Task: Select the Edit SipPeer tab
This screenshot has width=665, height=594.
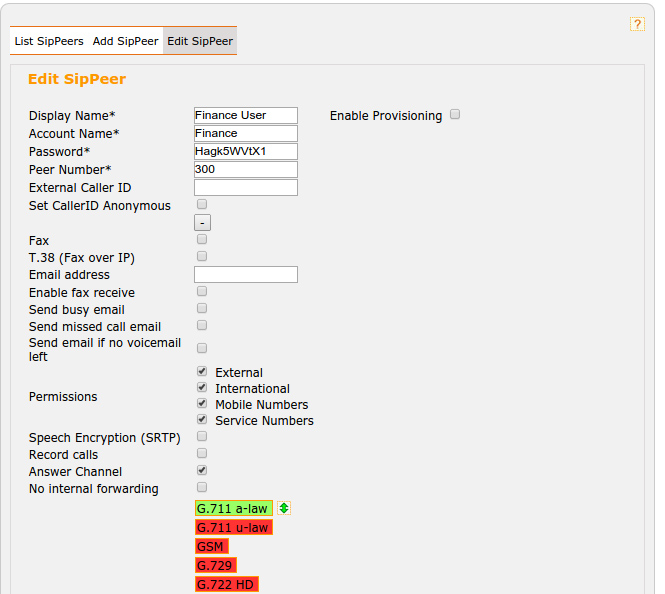Action: (x=200, y=41)
